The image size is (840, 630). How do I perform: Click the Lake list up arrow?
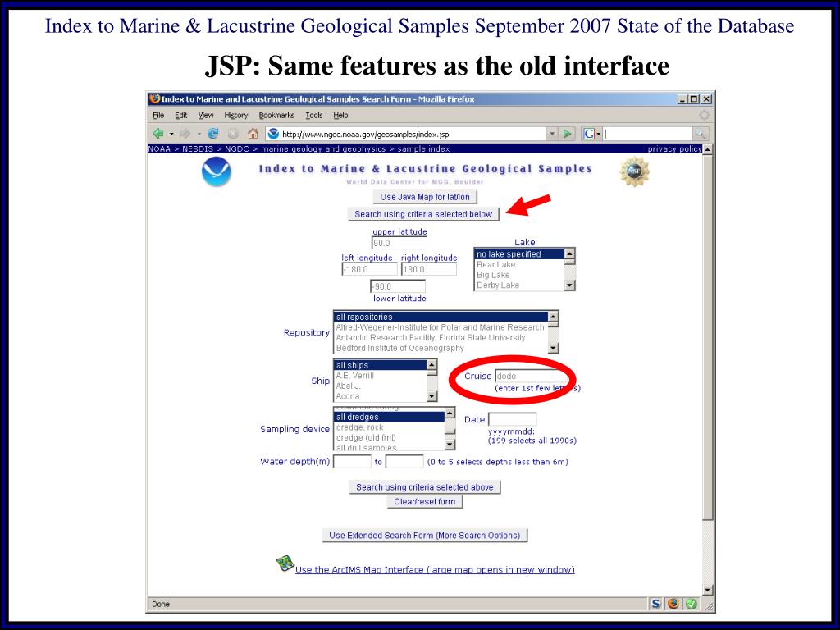(x=569, y=253)
